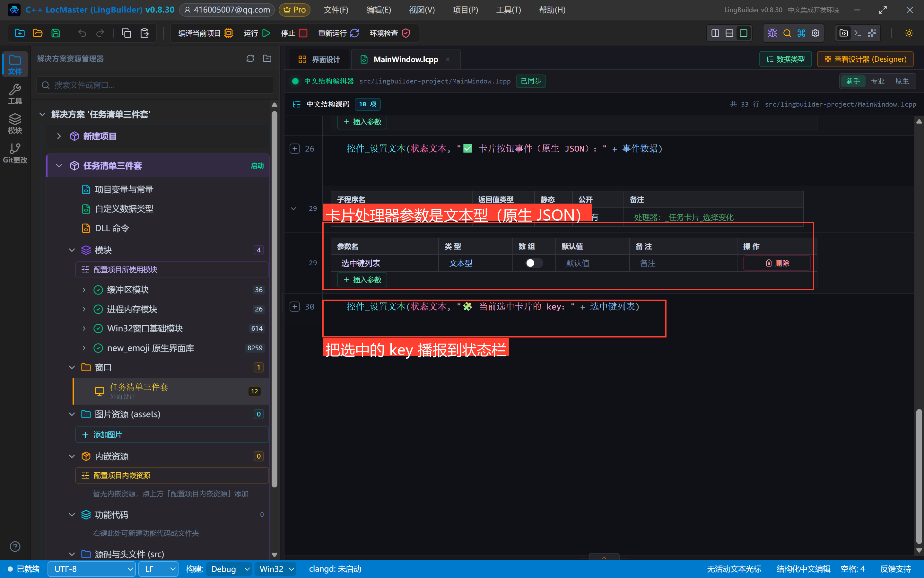Expand the 新建项目 tree node
This screenshot has height=578, width=924.
coord(59,136)
